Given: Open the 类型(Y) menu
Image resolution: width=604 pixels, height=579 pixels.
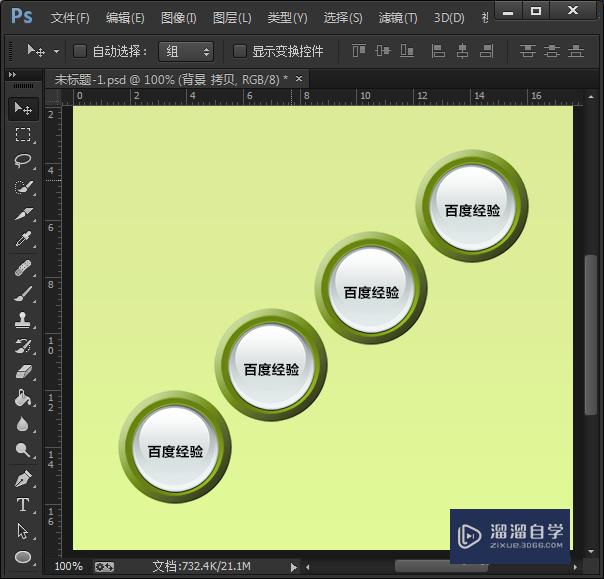Looking at the screenshot, I should click(287, 18).
